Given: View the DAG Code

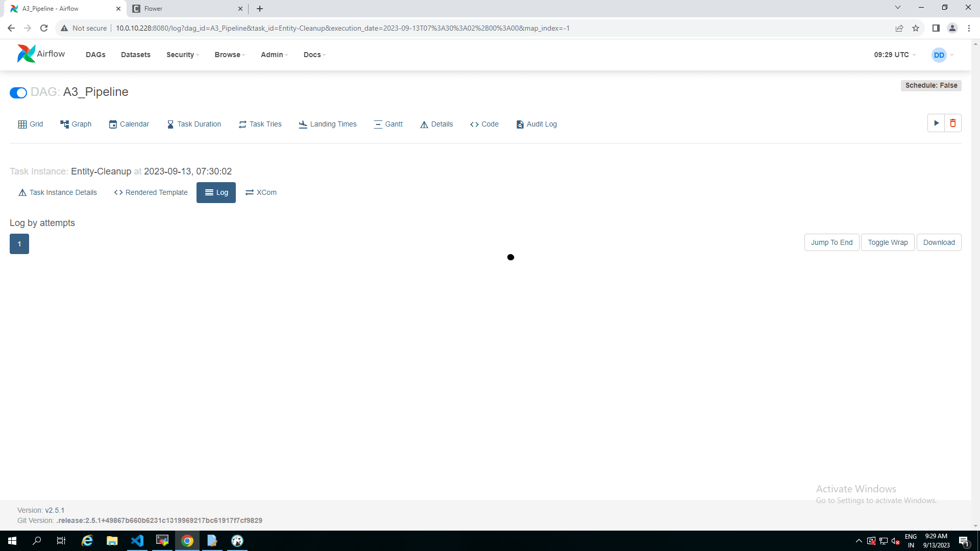Looking at the screenshot, I should coord(484,124).
